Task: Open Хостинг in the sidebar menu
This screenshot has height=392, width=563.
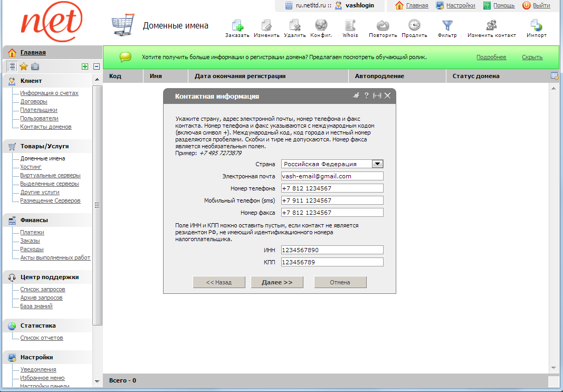Action: (x=31, y=167)
